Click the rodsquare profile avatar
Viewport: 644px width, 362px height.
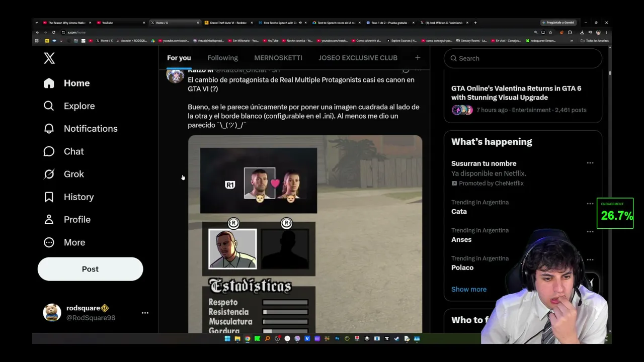[52, 313]
